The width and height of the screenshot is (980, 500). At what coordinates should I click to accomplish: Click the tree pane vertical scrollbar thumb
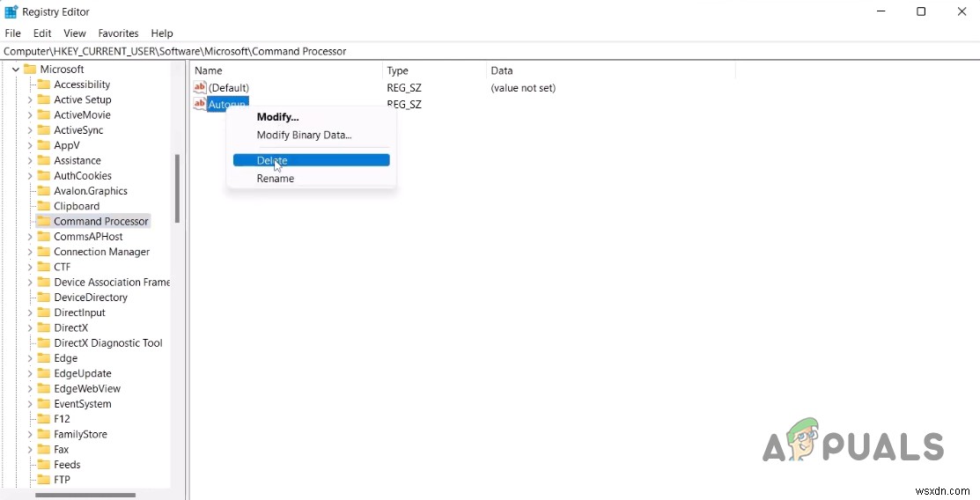tap(177, 188)
